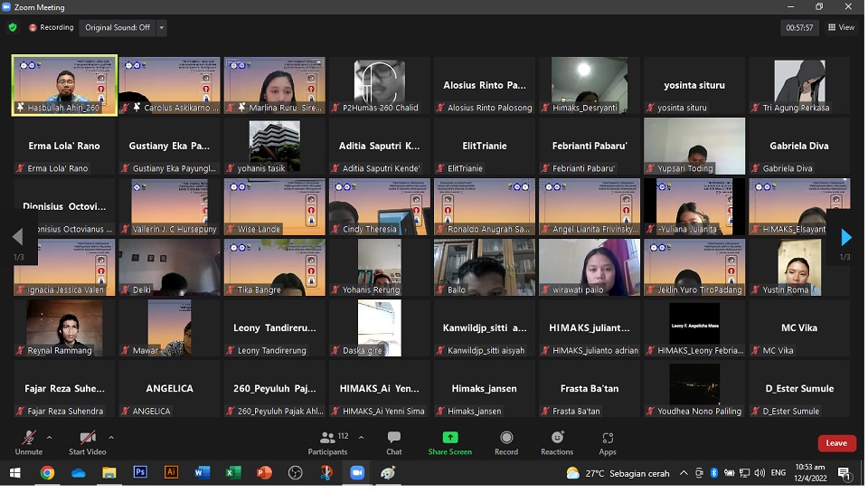Open the Windows Start menu
This screenshot has width=868, height=493.
14,473
